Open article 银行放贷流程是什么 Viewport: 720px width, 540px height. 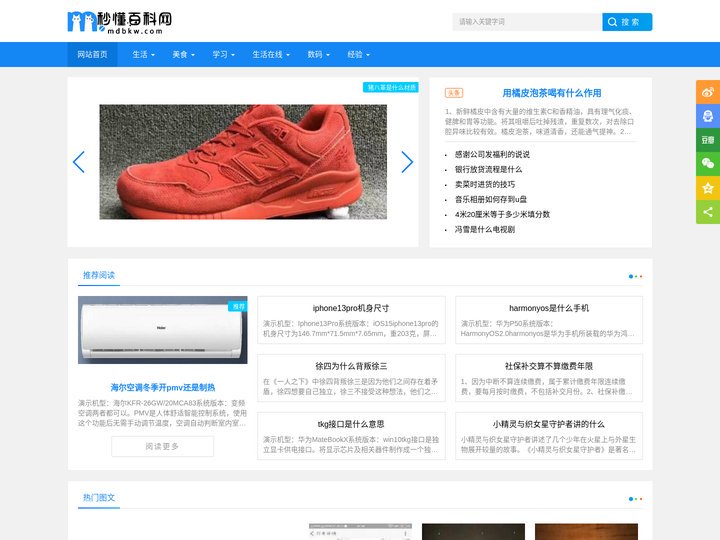tap(488, 169)
